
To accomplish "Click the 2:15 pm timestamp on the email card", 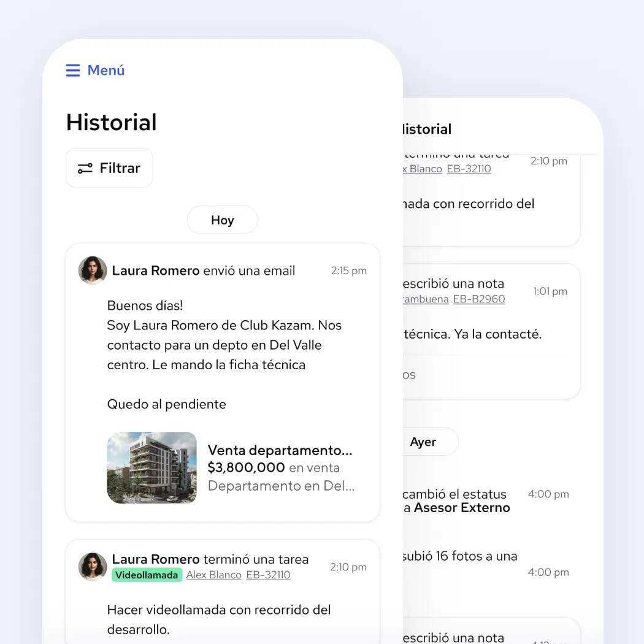I will [x=348, y=270].
